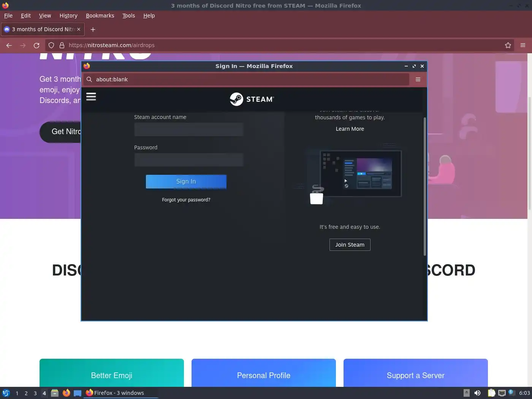Screen dimensions: 532x399
Task: Click the 'Steam account name' label
Action: (x=160, y=117)
